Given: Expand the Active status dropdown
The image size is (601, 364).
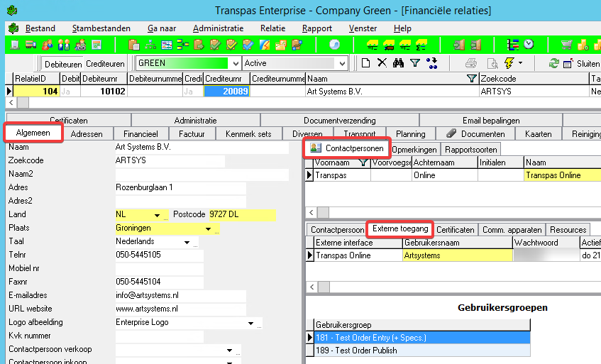Looking at the screenshot, I should [341, 63].
